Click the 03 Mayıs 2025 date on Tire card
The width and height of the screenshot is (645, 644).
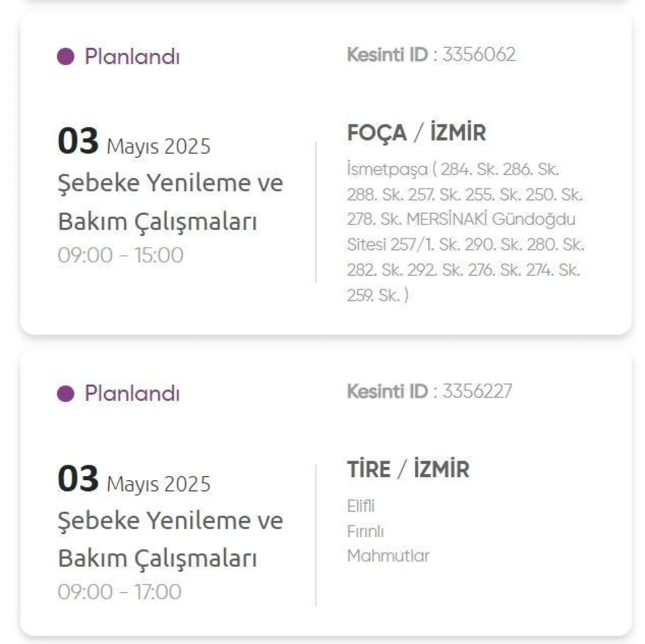134,479
